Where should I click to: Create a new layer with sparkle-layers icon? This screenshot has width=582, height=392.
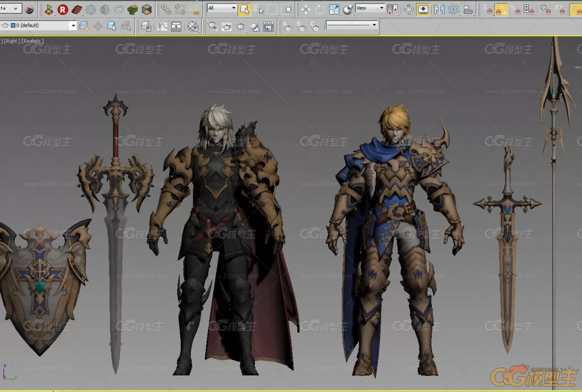click(84, 26)
